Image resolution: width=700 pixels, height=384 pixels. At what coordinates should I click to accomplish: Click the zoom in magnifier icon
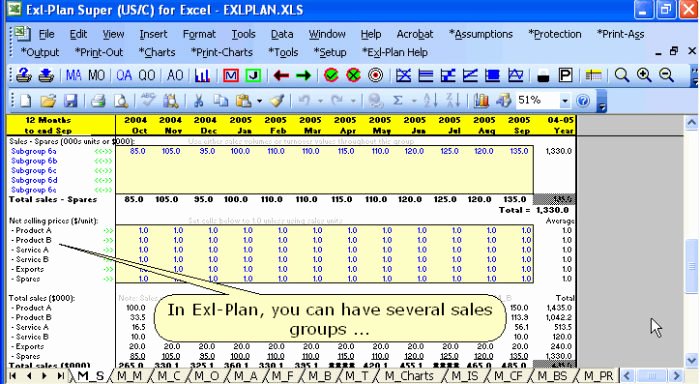tap(644, 75)
